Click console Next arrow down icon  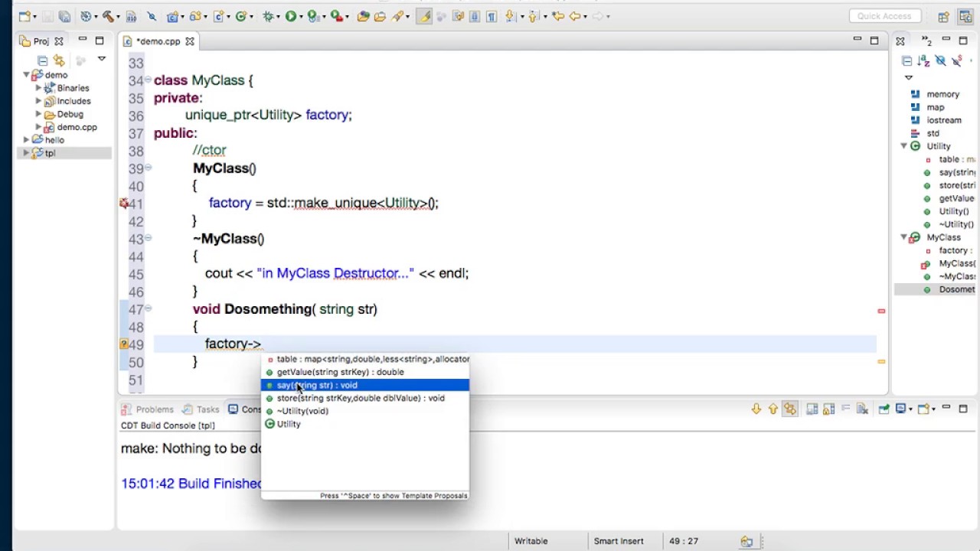point(756,409)
